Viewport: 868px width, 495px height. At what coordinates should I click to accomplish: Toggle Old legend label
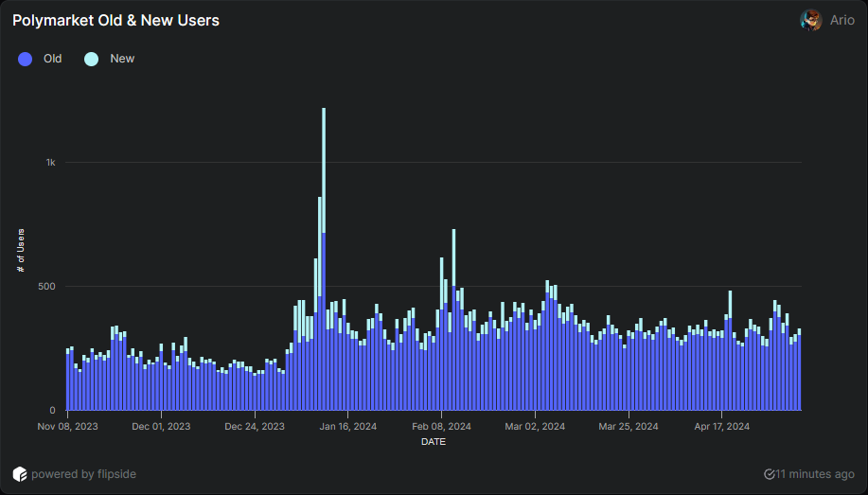[x=53, y=59]
